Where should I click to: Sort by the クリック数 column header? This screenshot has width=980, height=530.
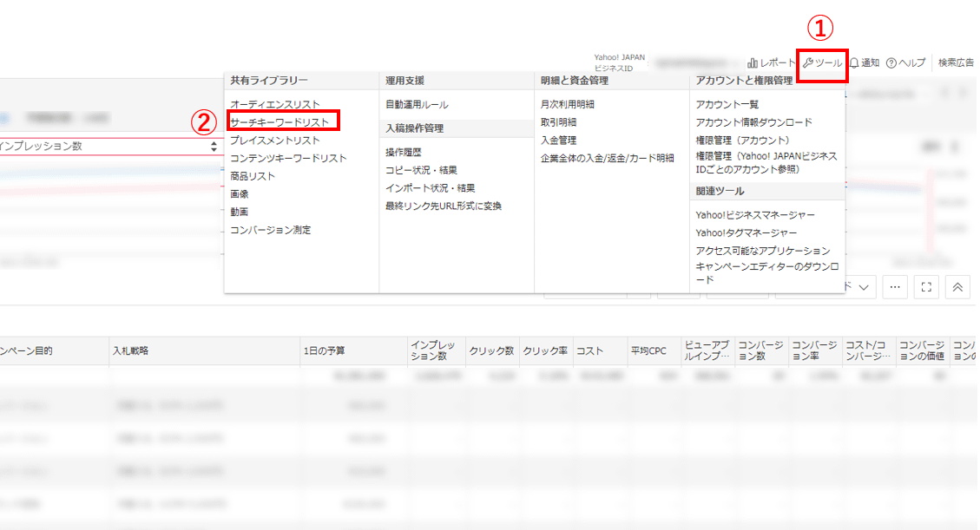(493, 350)
